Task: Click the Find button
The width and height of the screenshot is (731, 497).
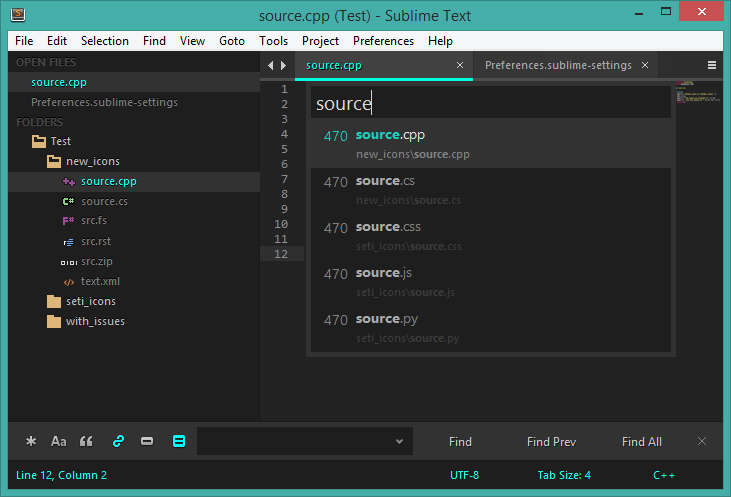Action: (x=460, y=442)
